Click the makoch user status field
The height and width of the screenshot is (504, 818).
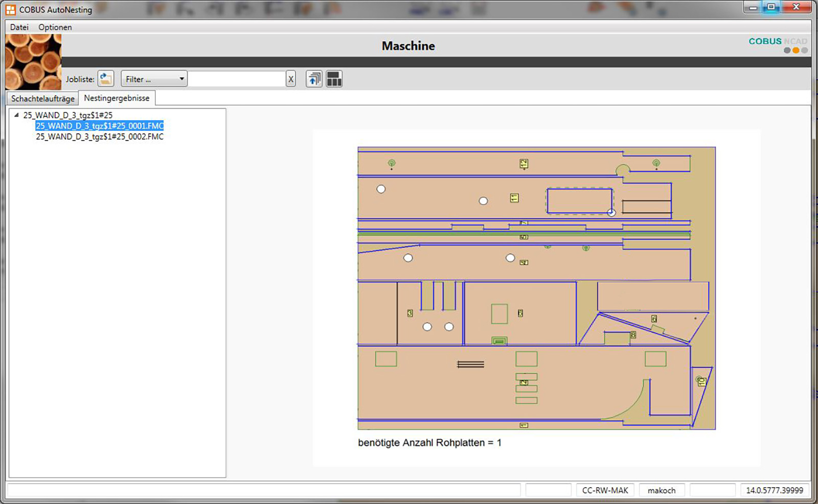point(662,490)
